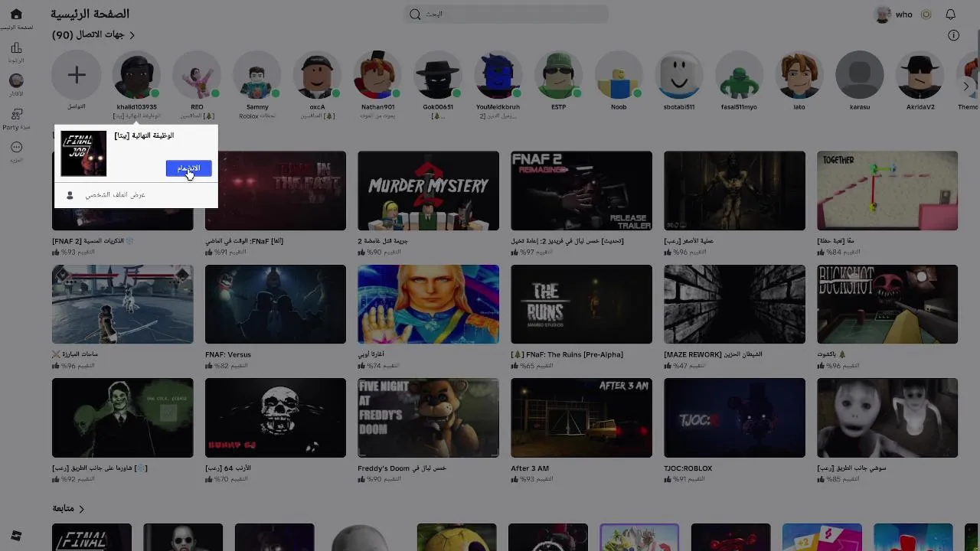
Task: Click the FNaF: The Ruins [Pre-Alpha] title
Action: pyautogui.click(x=567, y=355)
